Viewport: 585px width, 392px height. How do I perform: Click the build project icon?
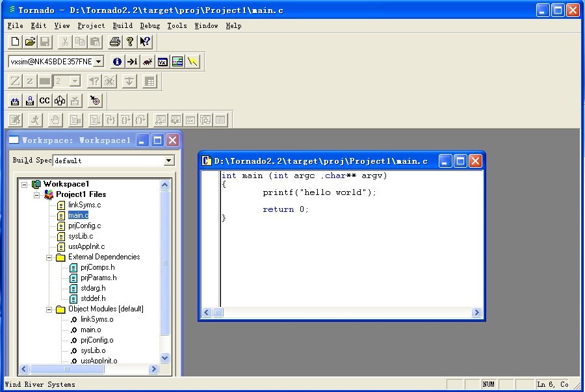click(x=15, y=100)
